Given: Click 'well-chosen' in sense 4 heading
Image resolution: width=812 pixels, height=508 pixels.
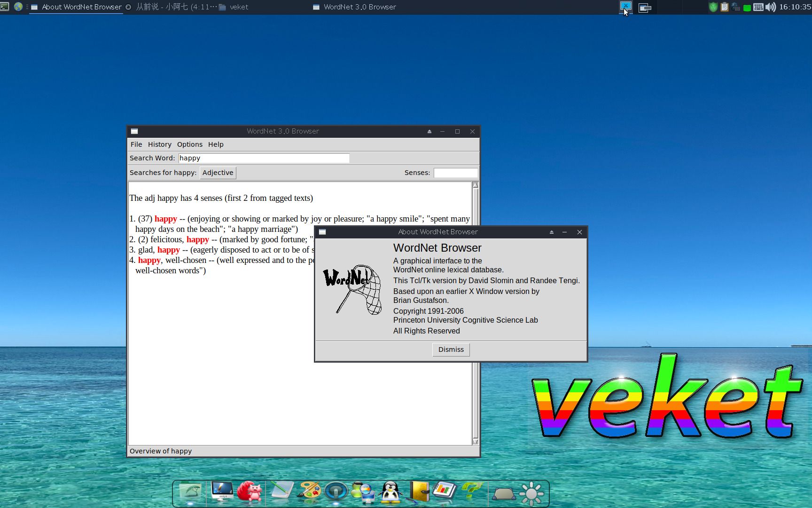Looking at the screenshot, I should 186,260.
